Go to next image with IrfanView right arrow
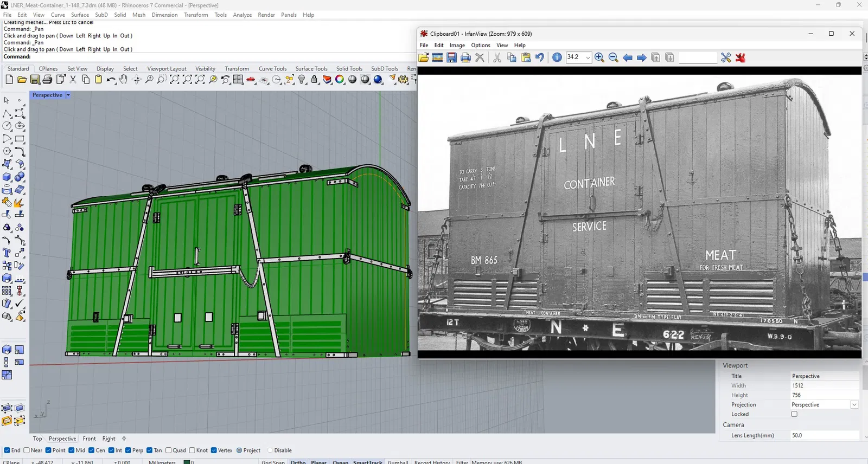Screen dimensions: 868x464 [x=642, y=57]
